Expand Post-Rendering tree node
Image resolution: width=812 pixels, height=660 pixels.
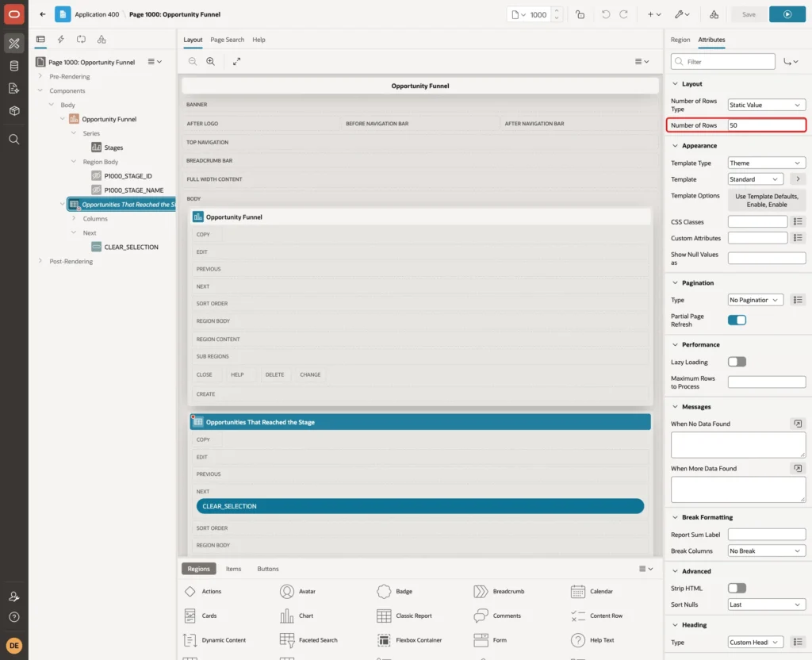pos(40,261)
